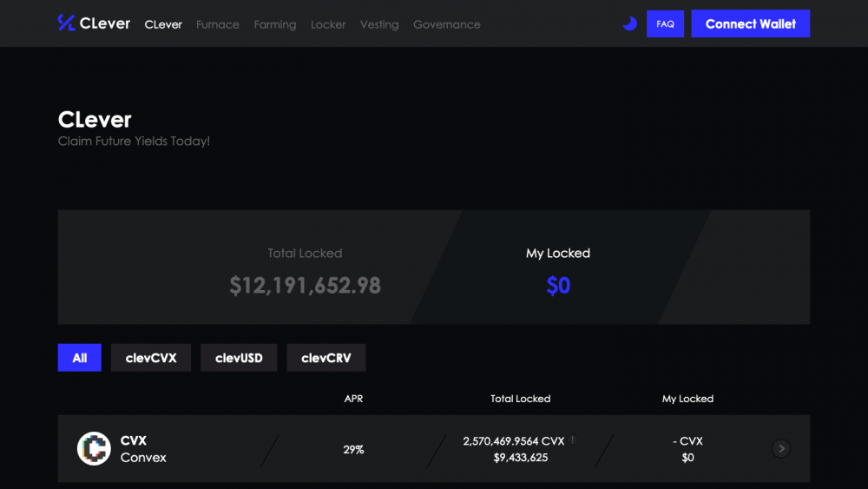The width and height of the screenshot is (868, 489).
Task: Click info icon beside 2,570,469.9564 CVX
Action: (573, 439)
